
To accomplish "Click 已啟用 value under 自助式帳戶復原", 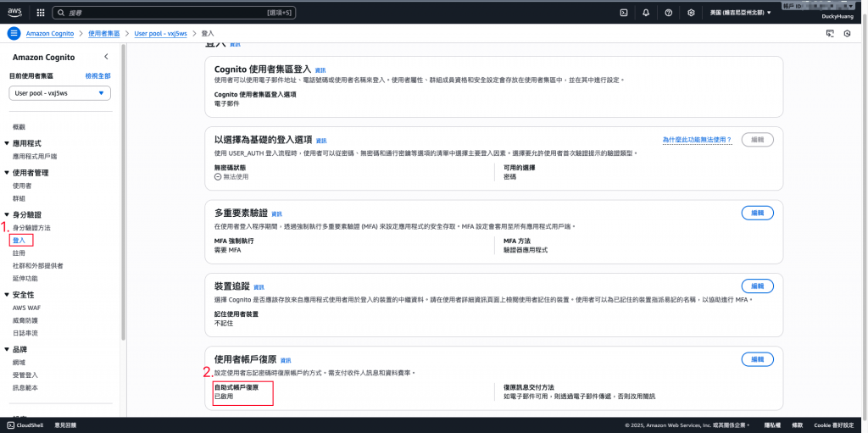I will [224, 397].
